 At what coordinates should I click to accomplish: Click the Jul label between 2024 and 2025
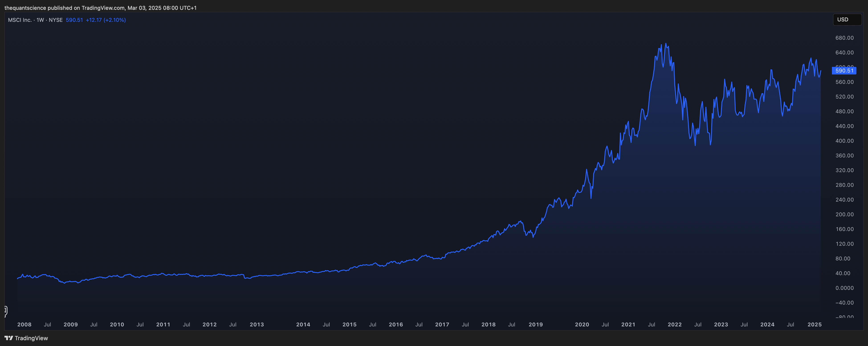pyautogui.click(x=791, y=324)
